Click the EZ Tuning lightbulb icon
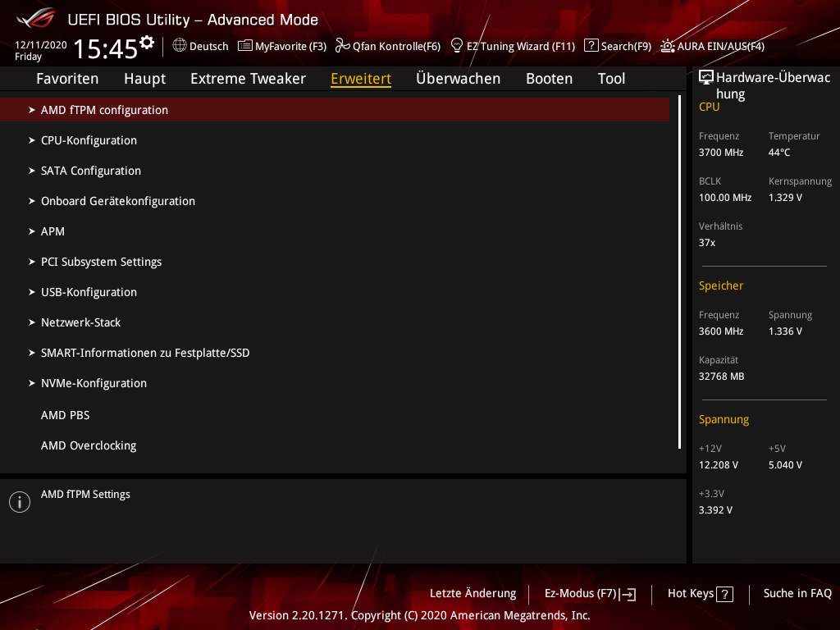The width and height of the screenshot is (840, 630). point(457,45)
